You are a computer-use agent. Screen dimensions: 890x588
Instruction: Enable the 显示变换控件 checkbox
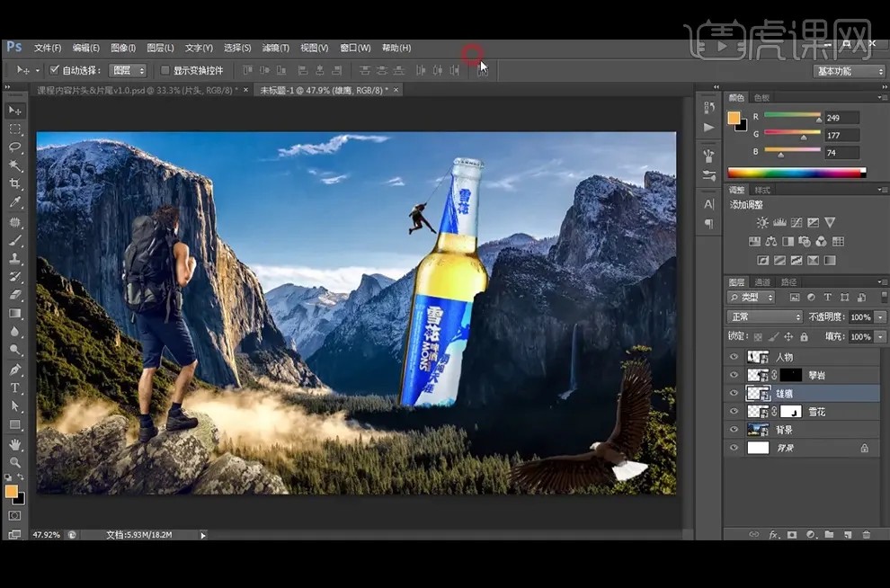[165, 70]
